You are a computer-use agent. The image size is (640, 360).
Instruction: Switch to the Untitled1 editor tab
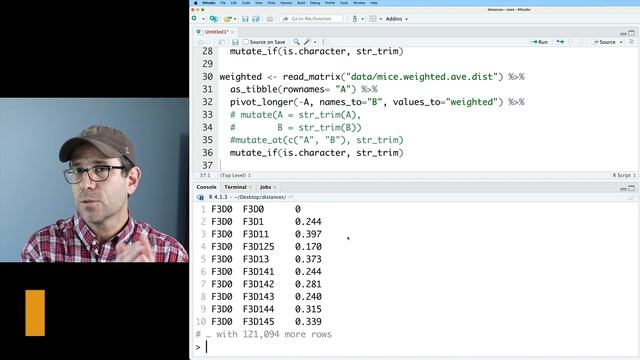(x=216, y=32)
